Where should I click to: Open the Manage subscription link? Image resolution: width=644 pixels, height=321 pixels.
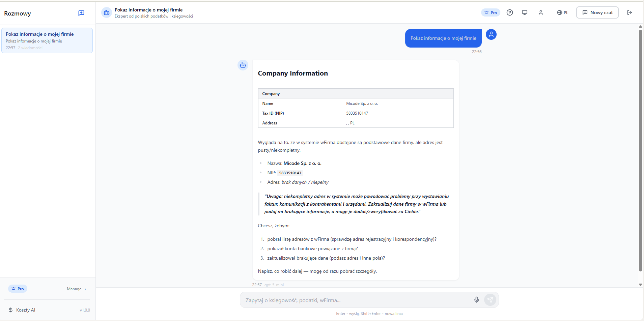tap(77, 289)
